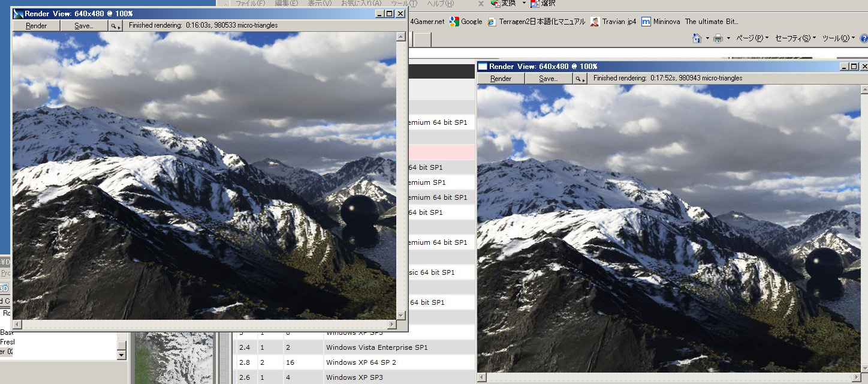Close the toolbar with the X button
This screenshot has height=384, width=868.
click(481, 4)
